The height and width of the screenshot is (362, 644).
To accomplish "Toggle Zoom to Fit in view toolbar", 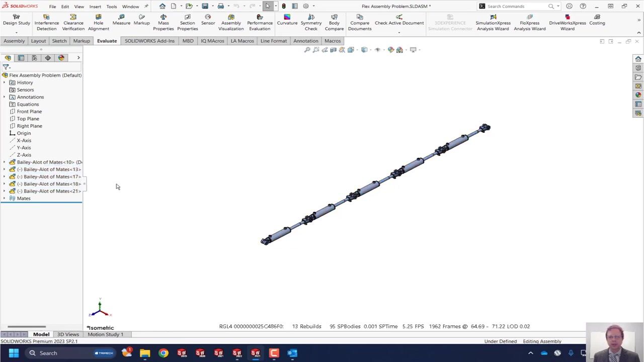I will point(307,50).
